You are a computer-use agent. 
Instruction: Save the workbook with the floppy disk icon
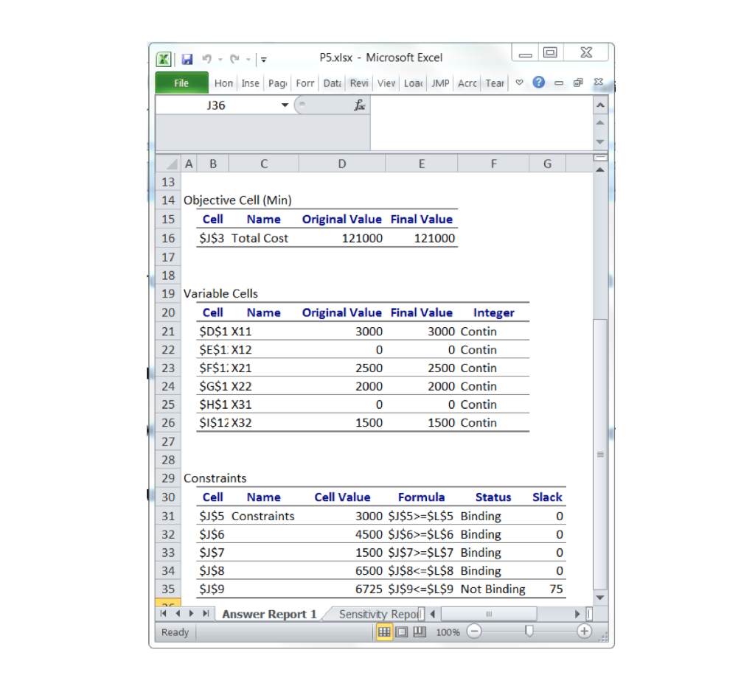[x=187, y=59]
